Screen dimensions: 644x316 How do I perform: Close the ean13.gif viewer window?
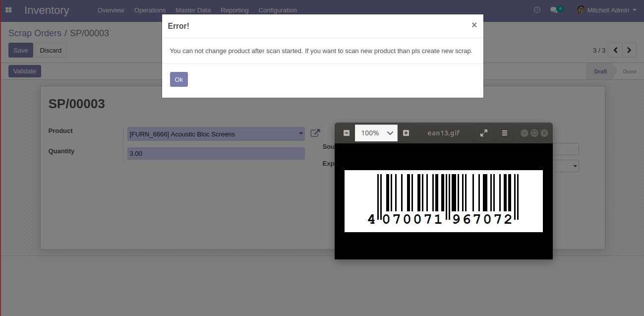[544, 133]
